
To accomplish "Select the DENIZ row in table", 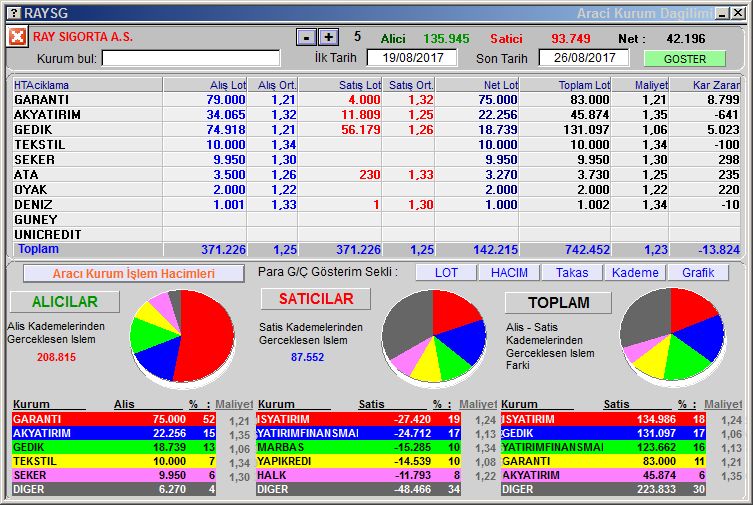I will tap(376, 204).
